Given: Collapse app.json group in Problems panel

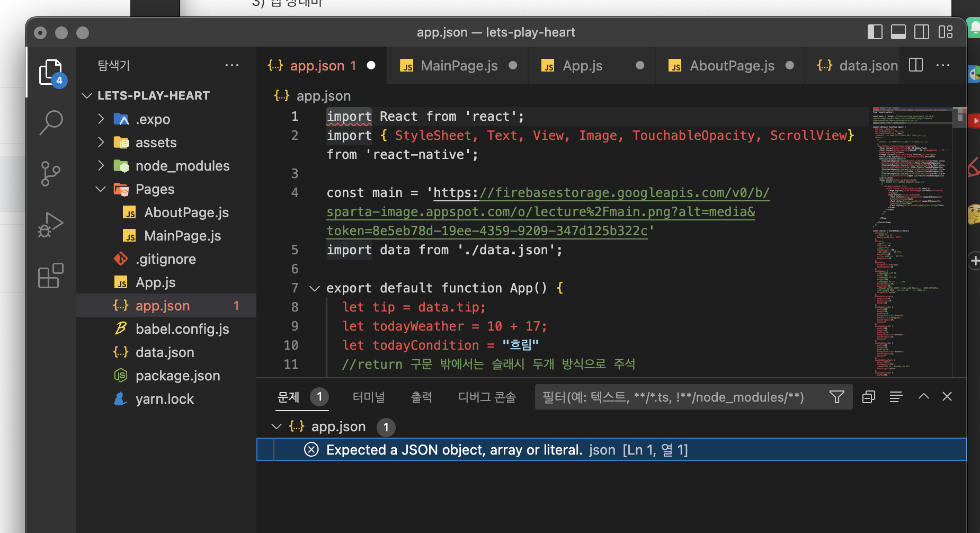Looking at the screenshot, I should coord(276,427).
